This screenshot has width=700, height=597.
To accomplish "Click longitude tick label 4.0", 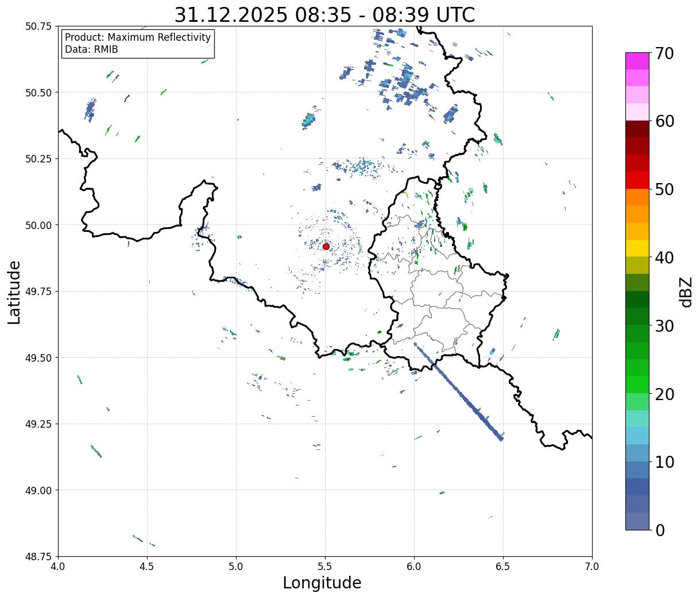I will click(58, 567).
